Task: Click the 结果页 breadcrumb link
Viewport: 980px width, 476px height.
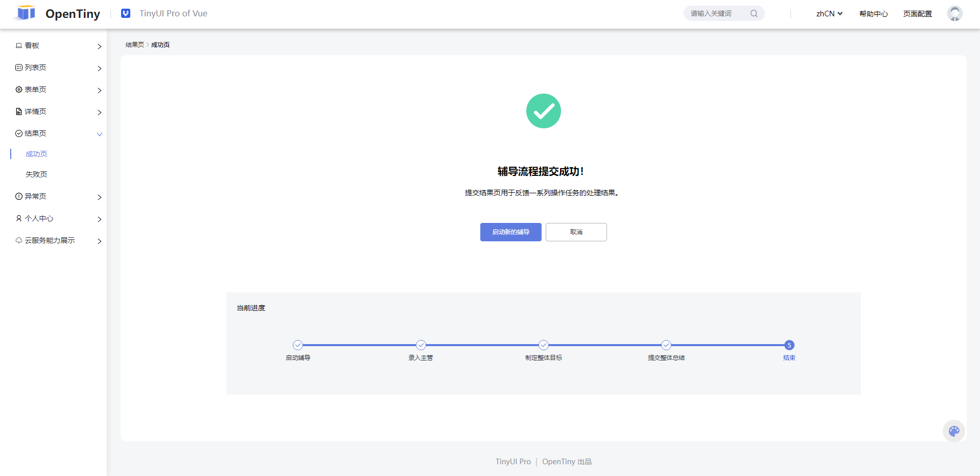Action: [135, 45]
